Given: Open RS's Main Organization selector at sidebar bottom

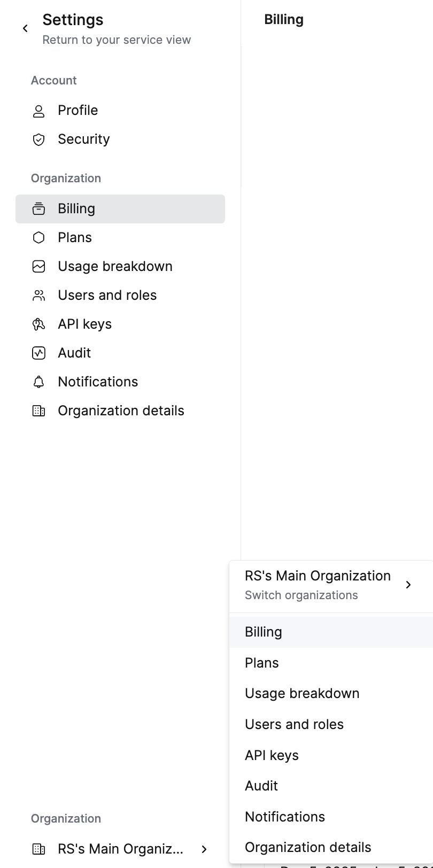Looking at the screenshot, I should pos(120,849).
